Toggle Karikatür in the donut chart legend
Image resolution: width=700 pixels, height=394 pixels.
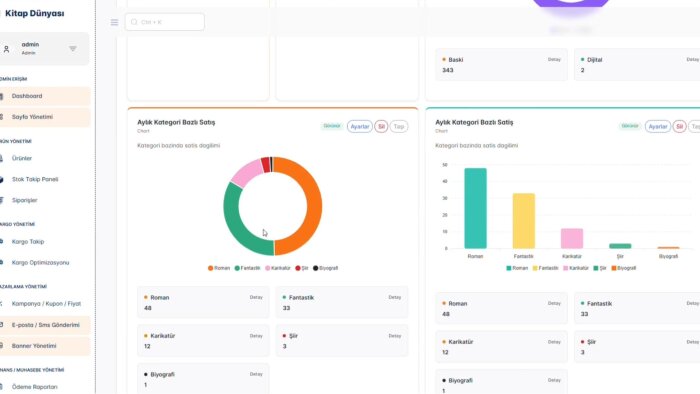pyautogui.click(x=278, y=268)
